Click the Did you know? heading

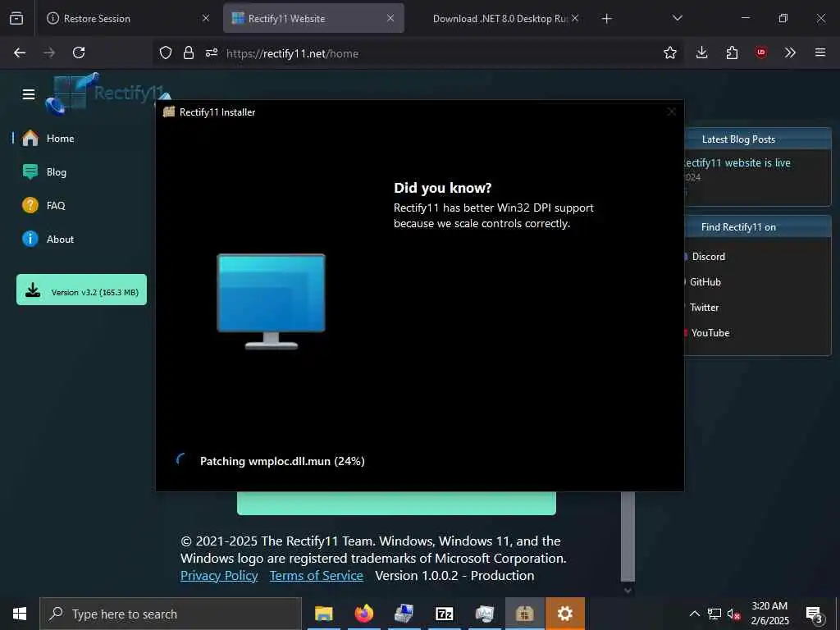click(442, 188)
